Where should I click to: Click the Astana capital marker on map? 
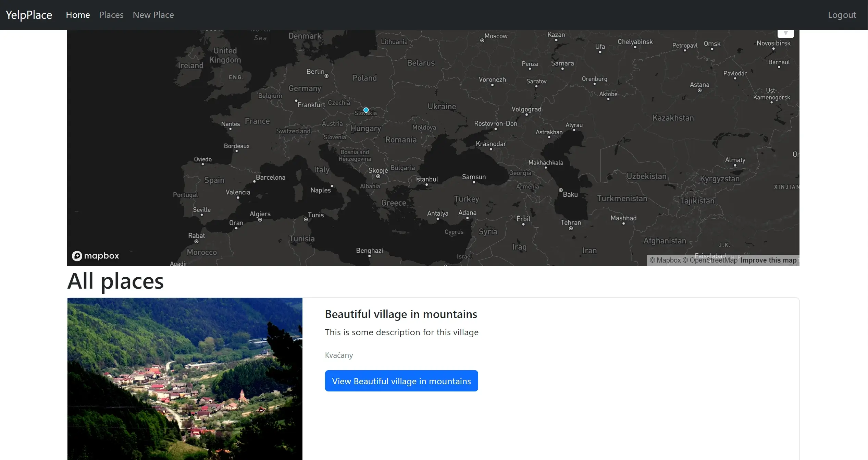tap(699, 90)
